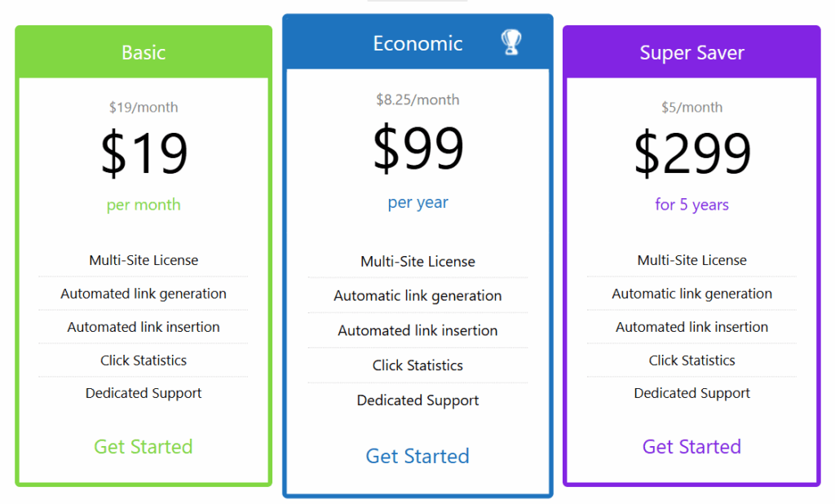Click the $8.25/month text in Economic plan

pyautogui.click(x=417, y=100)
